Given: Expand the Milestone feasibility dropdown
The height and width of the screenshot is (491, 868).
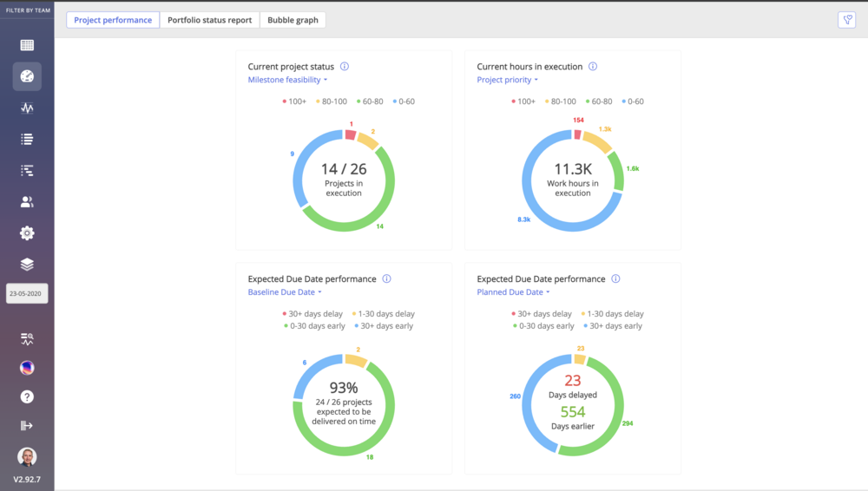Looking at the screenshot, I should tap(287, 80).
